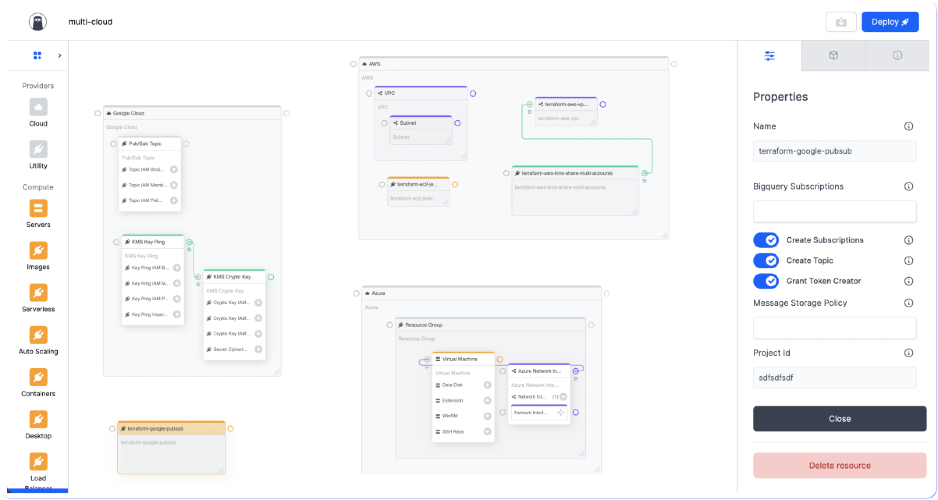Select the Serverless compute icon
Screen dimensions: 938x500
pos(38,293)
